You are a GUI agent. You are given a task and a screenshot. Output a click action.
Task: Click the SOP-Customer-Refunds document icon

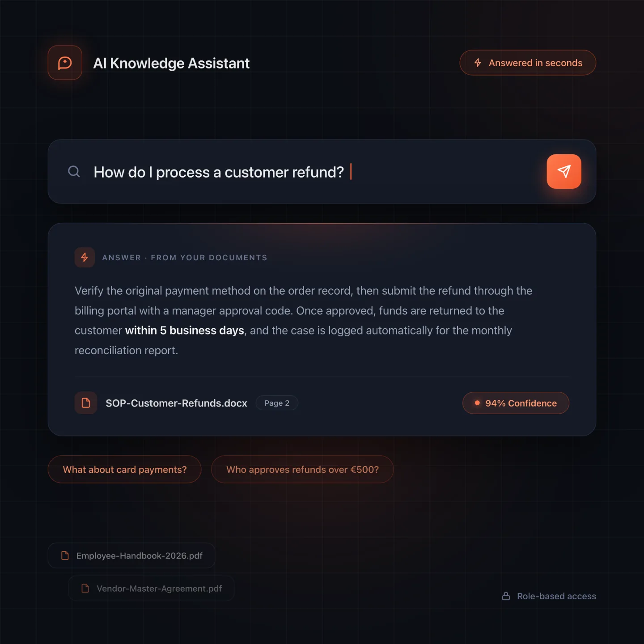tap(86, 403)
